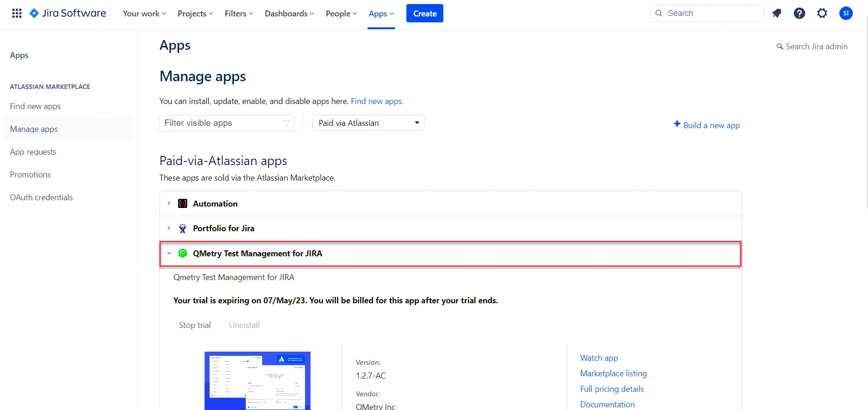Expand the Portfolio for Jira row
This screenshot has width=868, height=410.
[169, 228]
